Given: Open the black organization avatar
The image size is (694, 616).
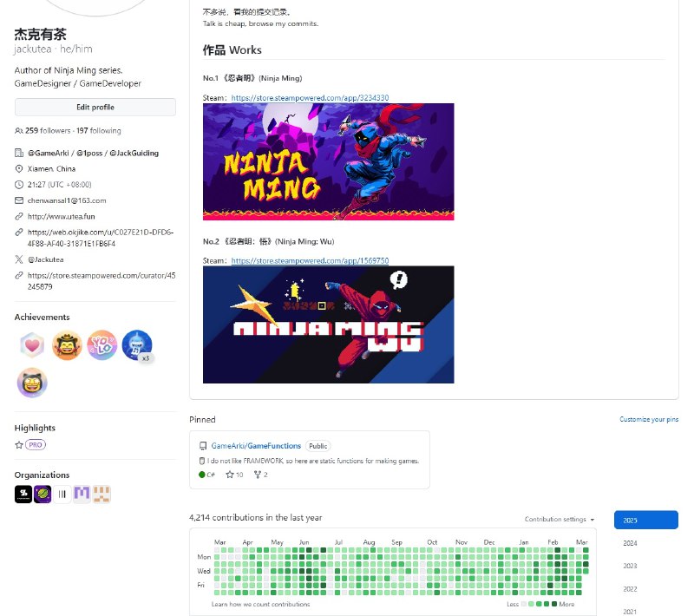Looking at the screenshot, I should 23,494.
